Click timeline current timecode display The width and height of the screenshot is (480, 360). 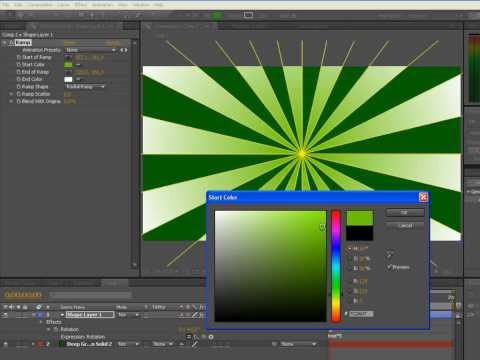click(x=23, y=295)
